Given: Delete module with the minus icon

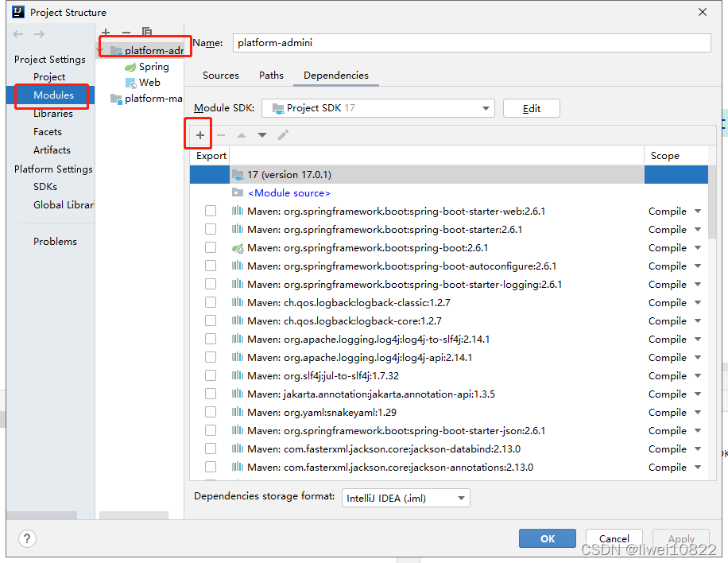Looking at the screenshot, I should click(126, 32).
